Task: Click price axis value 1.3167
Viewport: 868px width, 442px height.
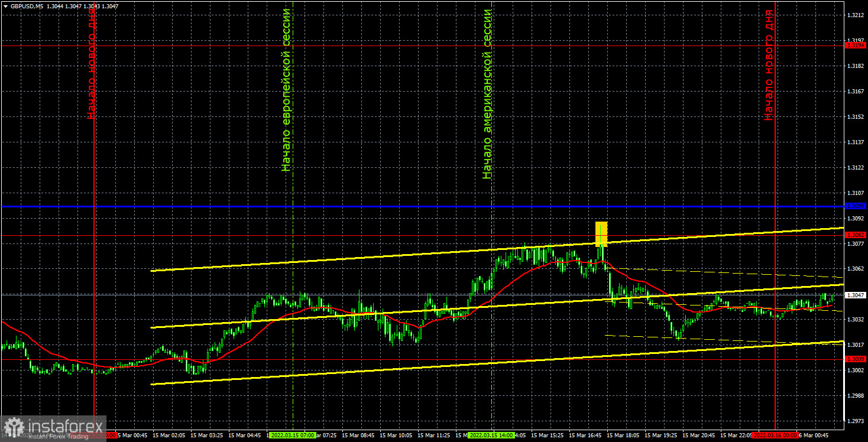Action: (854, 92)
